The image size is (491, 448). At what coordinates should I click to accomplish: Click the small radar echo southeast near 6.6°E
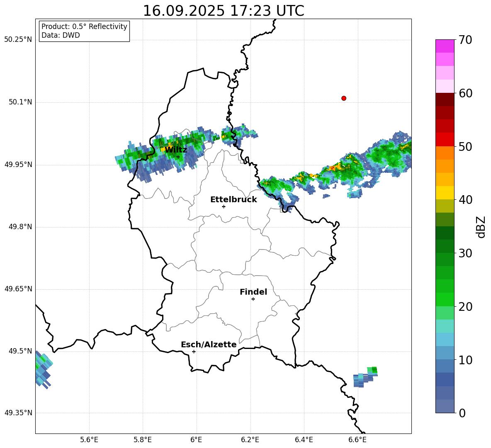click(x=365, y=377)
